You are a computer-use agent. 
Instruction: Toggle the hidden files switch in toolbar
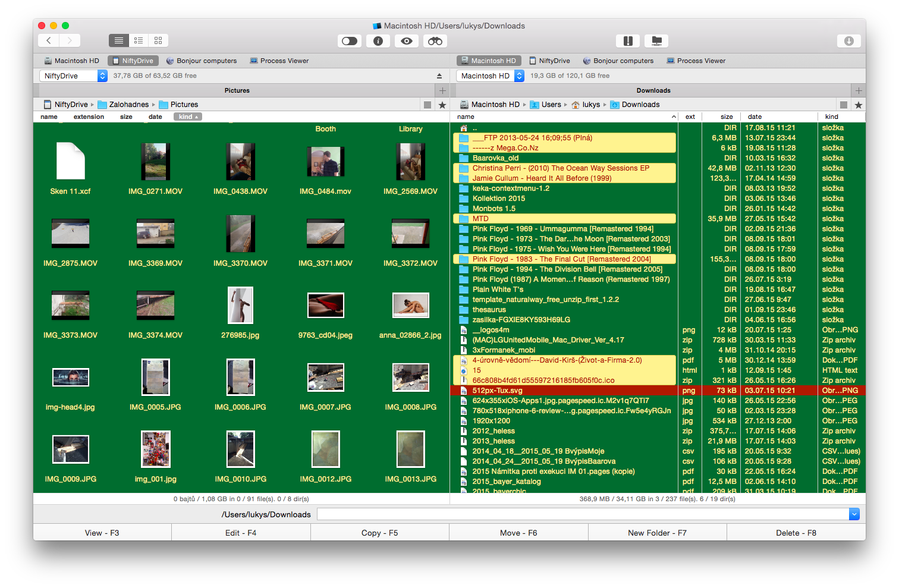pos(350,41)
